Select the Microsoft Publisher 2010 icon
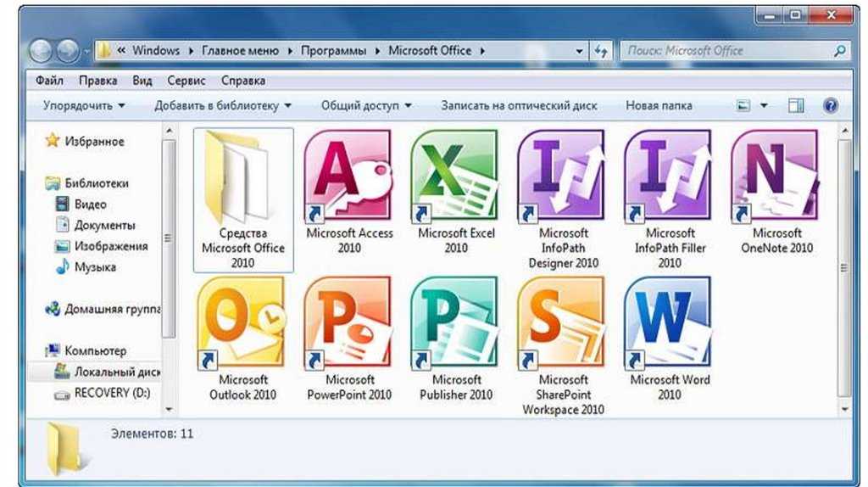 455,323
